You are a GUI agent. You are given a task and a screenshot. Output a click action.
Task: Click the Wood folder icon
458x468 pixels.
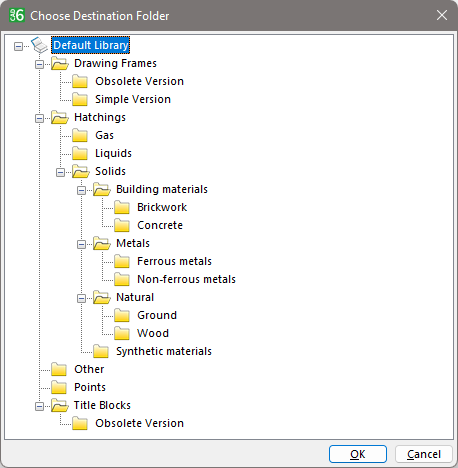tap(122, 333)
